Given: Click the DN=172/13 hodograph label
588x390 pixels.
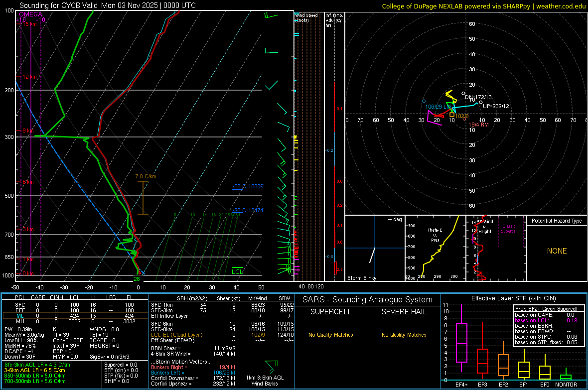Looking at the screenshot, I should coord(478,97).
